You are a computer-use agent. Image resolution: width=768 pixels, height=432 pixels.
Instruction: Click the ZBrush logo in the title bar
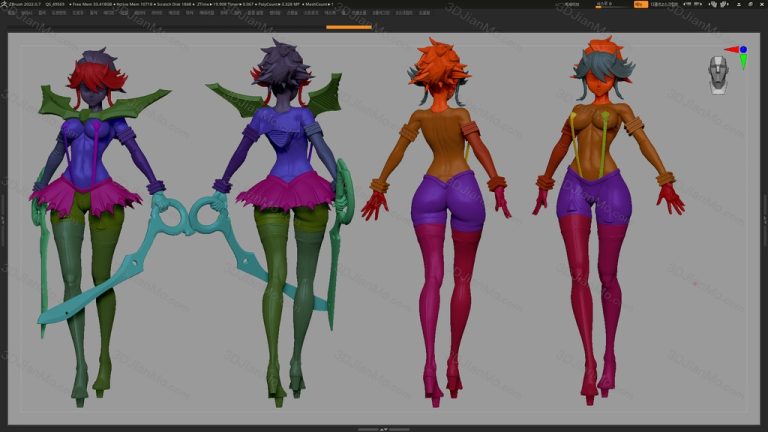[x=4, y=5]
